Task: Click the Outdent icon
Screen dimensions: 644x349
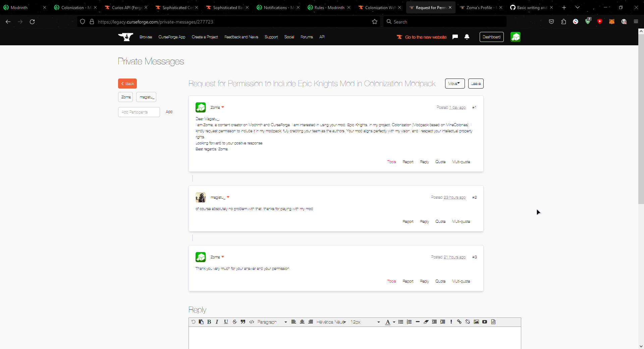Action: 434,322
